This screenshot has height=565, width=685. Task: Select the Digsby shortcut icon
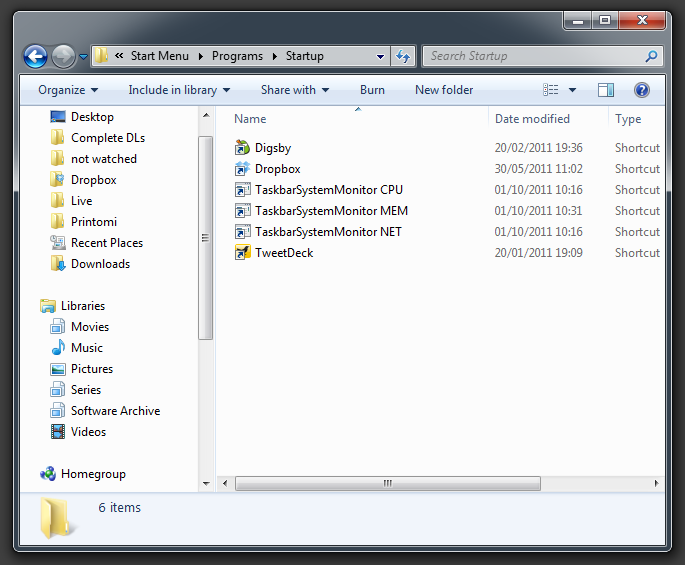tap(242, 148)
